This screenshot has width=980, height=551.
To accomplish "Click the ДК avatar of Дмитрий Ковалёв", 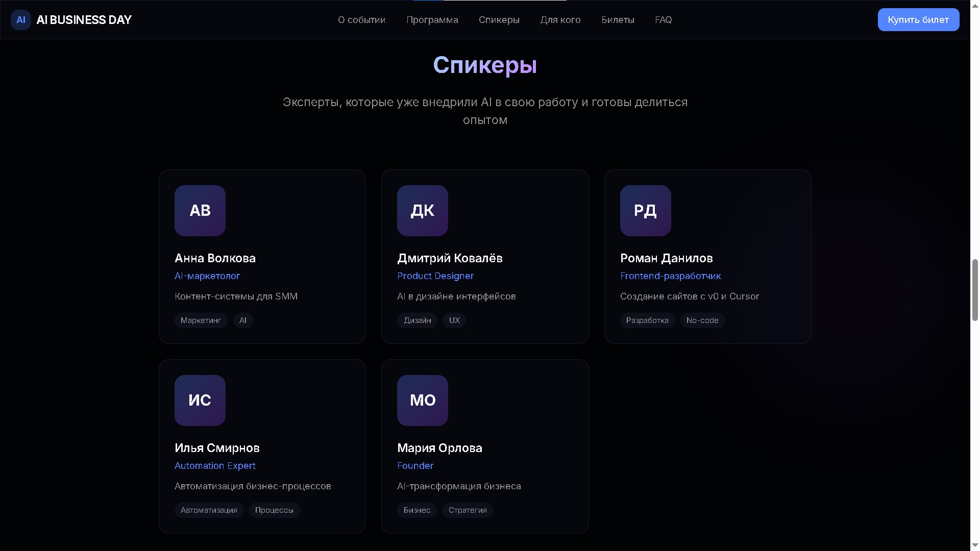I will point(423,211).
